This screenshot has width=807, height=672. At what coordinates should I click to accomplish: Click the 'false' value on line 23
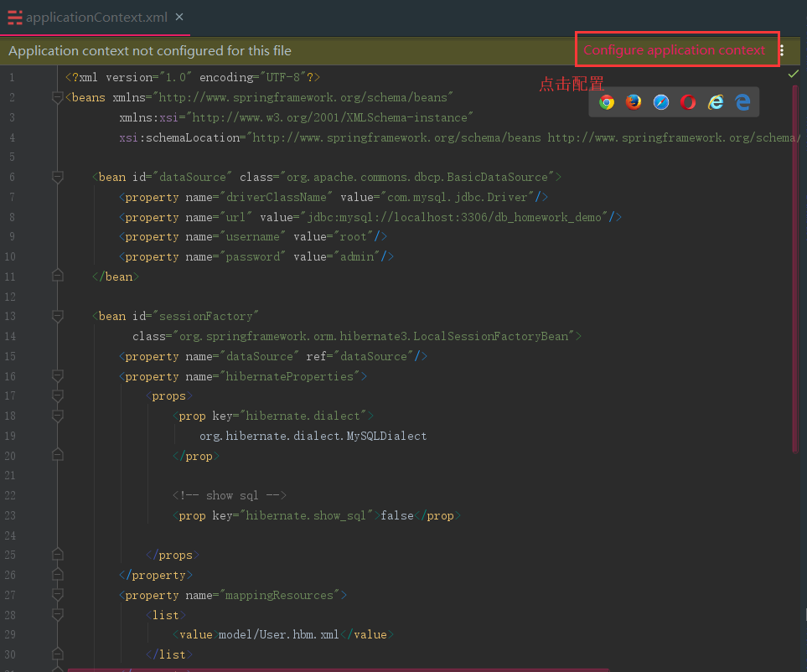[x=397, y=515]
